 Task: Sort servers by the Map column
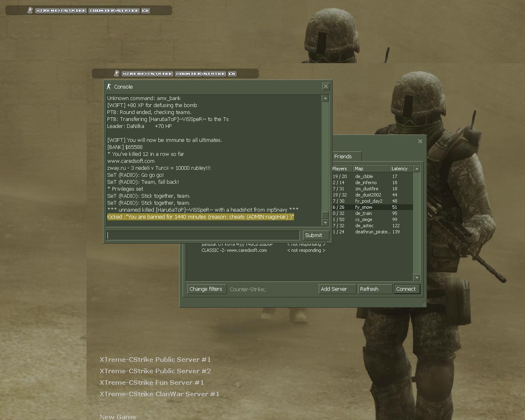click(x=371, y=169)
